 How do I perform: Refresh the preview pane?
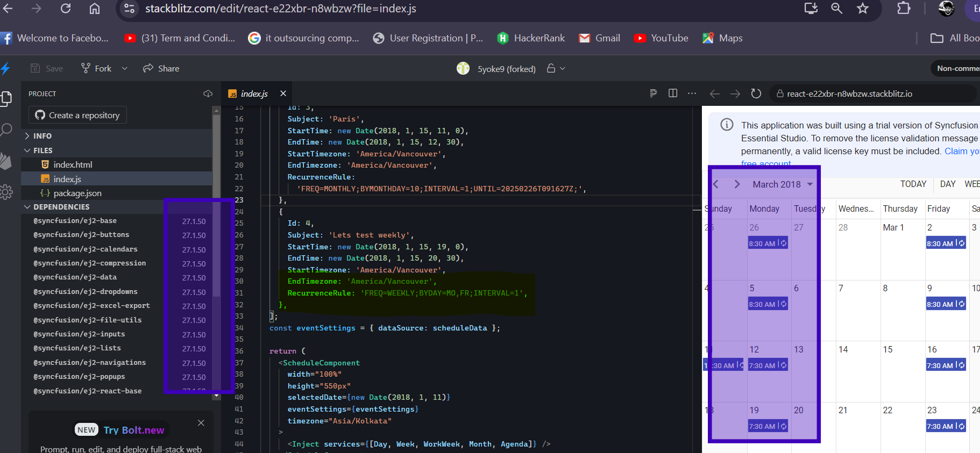pyautogui.click(x=756, y=94)
